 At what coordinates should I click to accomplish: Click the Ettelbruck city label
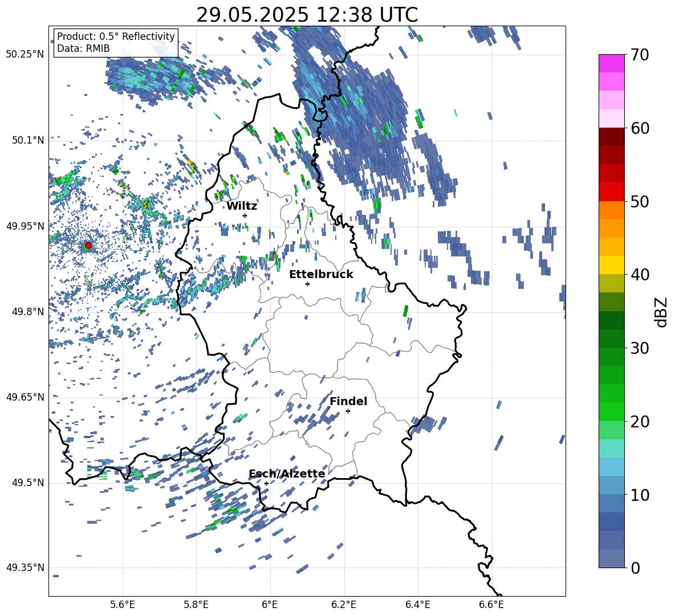pos(321,275)
